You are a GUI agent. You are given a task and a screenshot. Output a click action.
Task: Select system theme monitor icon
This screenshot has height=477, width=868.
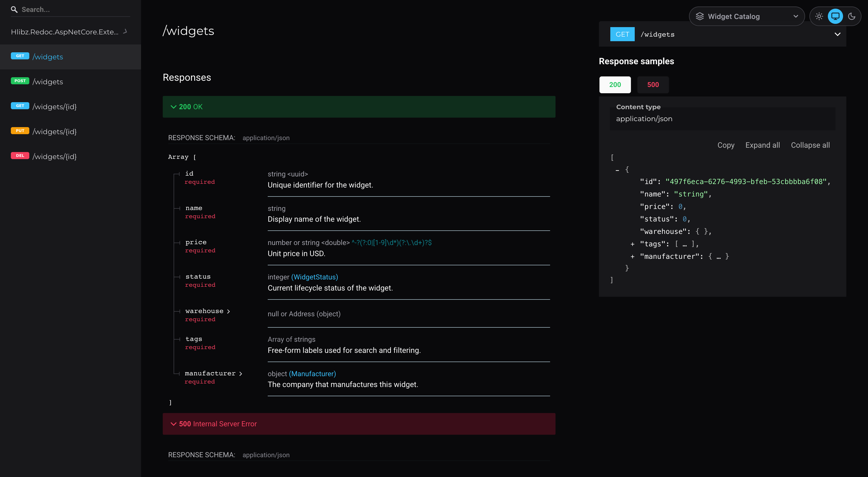(835, 16)
